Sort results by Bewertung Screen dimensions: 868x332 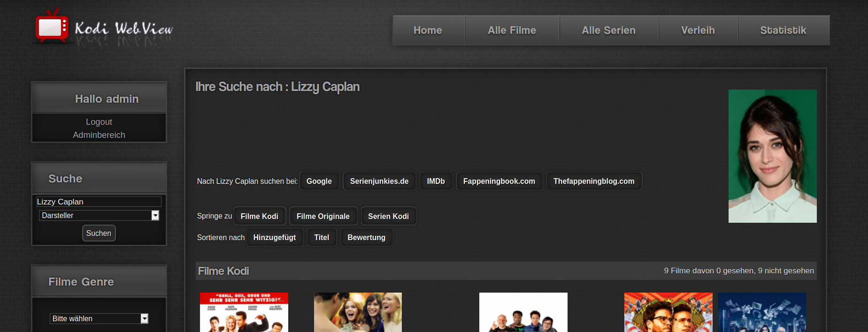pyautogui.click(x=367, y=237)
